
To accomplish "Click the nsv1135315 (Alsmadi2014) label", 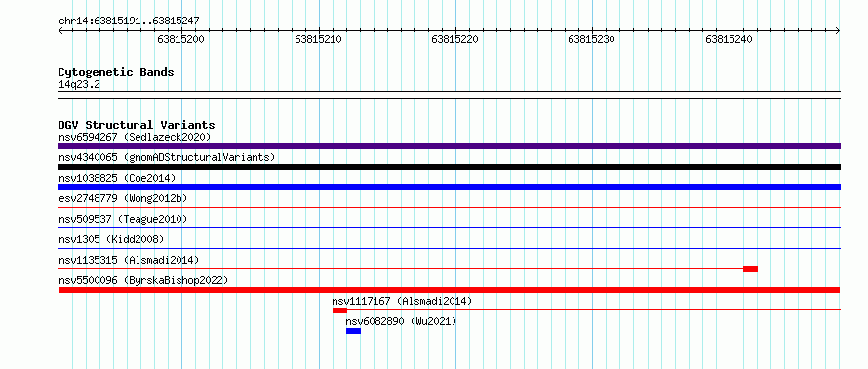I will click(129, 260).
